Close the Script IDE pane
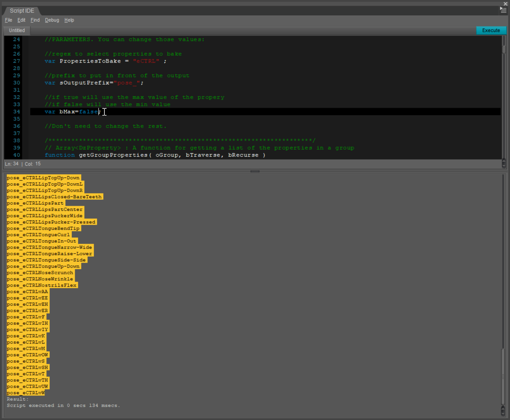 click(505, 4)
